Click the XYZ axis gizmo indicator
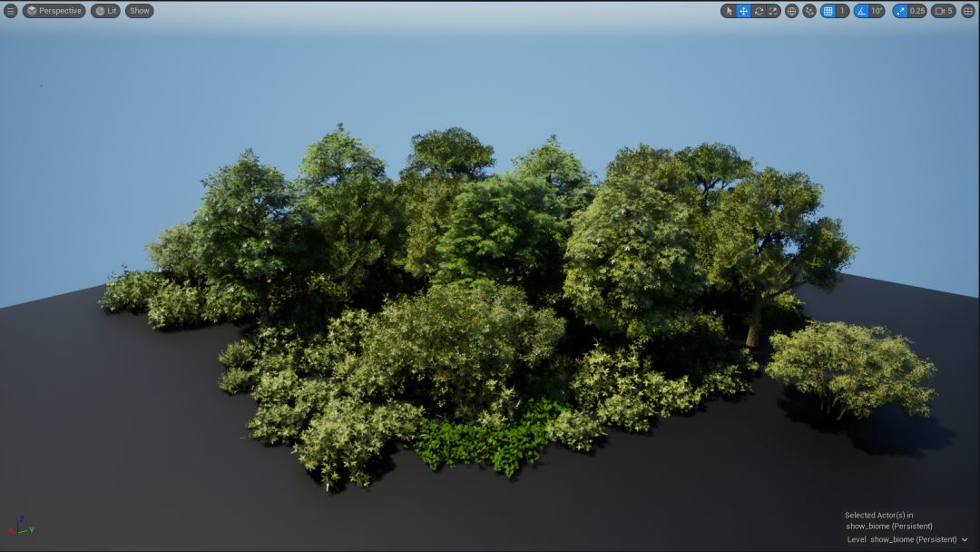The image size is (980, 552). tap(21, 526)
